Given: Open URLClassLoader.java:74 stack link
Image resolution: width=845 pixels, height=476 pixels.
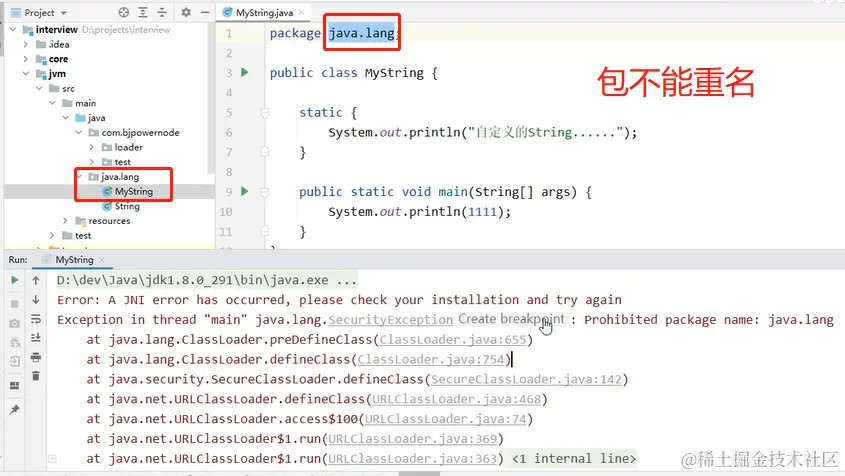Looking at the screenshot, I should tap(445, 419).
